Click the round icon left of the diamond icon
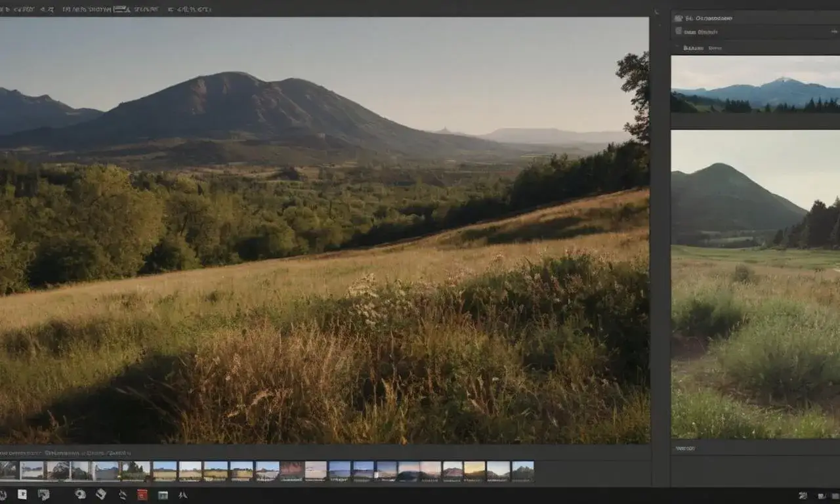The image size is (840, 504). pyautogui.click(x=81, y=495)
